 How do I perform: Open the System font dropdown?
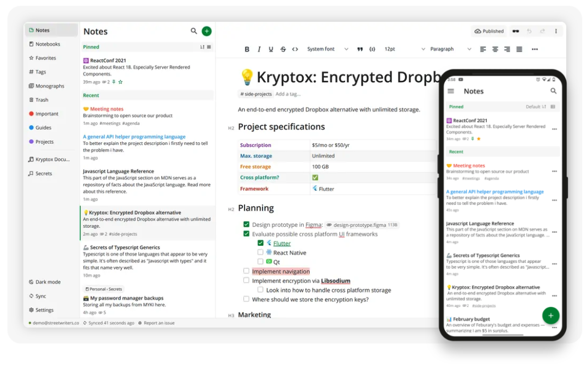coord(327,49)
